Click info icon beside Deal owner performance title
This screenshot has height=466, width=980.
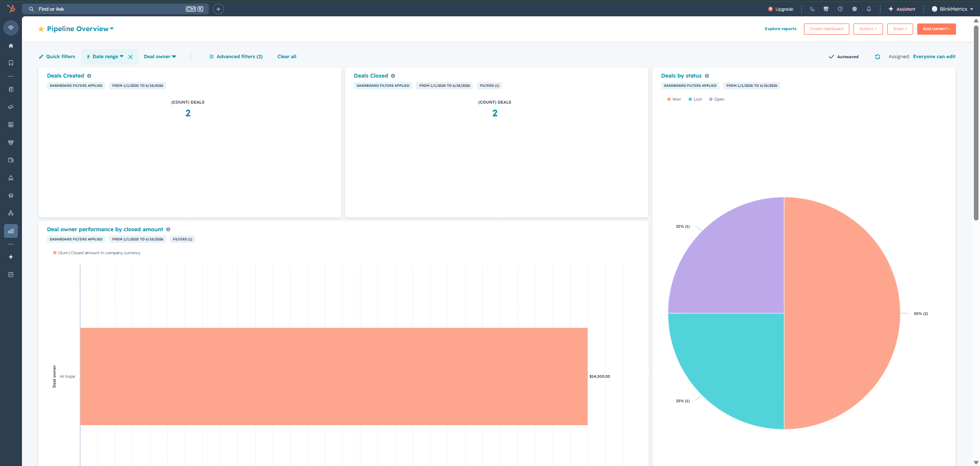[168, 230]
